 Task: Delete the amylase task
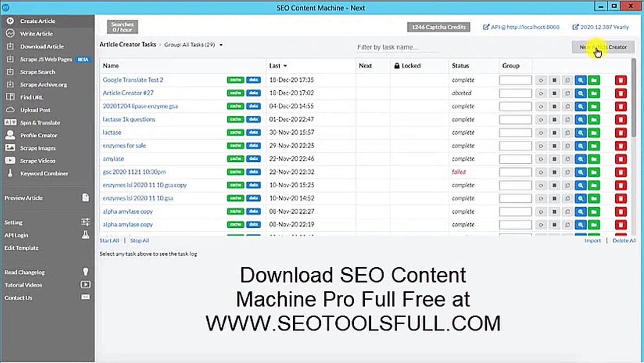[x=621, y=159]
